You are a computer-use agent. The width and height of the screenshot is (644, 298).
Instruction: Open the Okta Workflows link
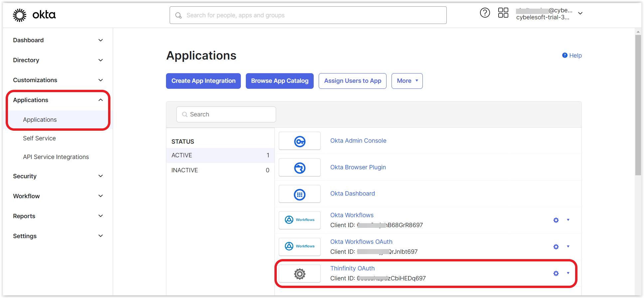pos(352,215)
